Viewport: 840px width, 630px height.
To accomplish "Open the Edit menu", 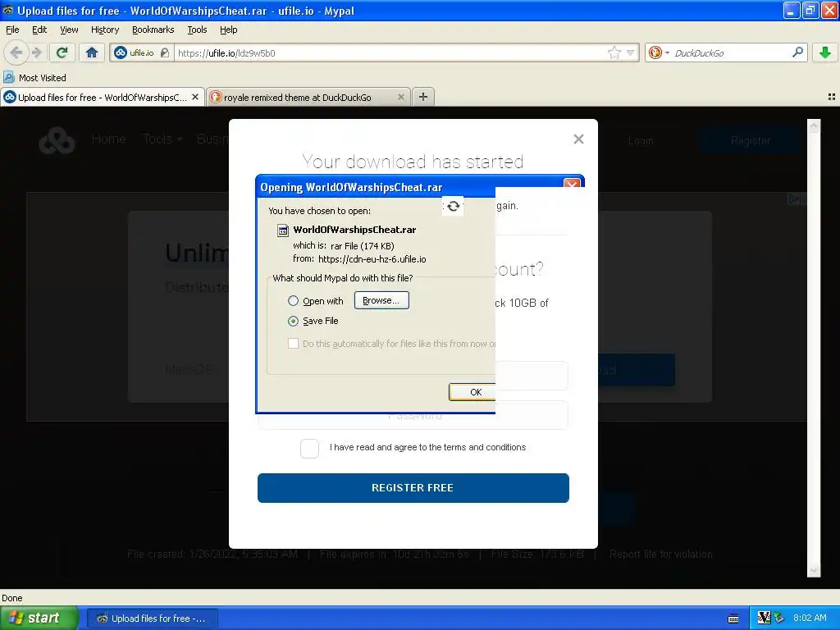I will tap(39, 30).
